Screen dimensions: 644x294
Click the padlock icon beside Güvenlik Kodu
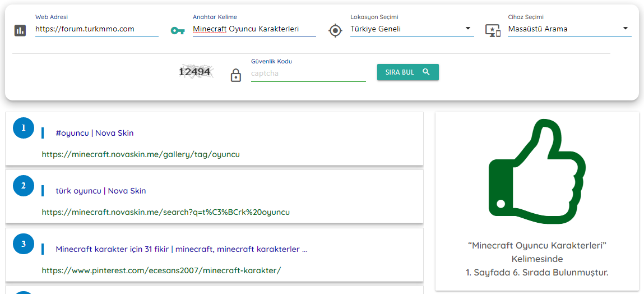[236, 75]
